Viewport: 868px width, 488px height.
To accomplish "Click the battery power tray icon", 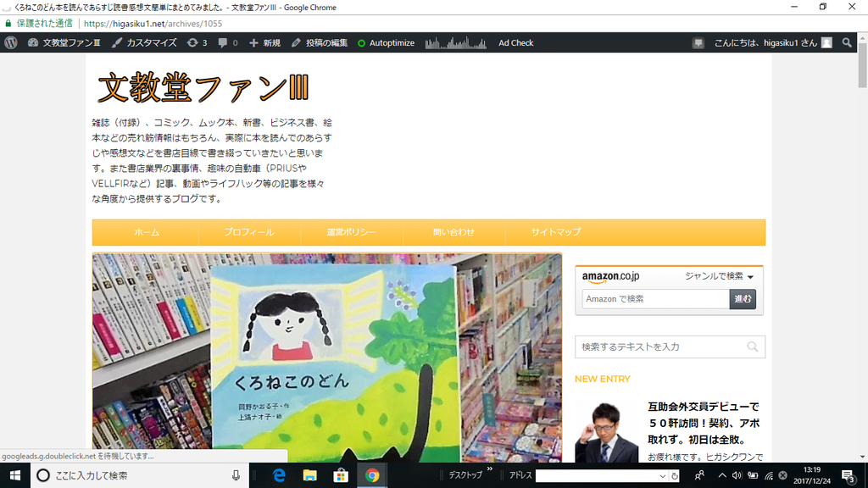I will [x=753, y=475].
